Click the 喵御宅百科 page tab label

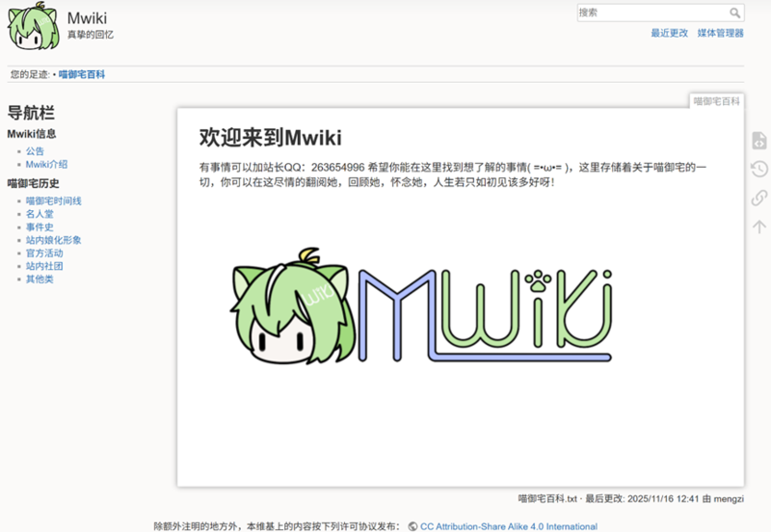point(716,101)
